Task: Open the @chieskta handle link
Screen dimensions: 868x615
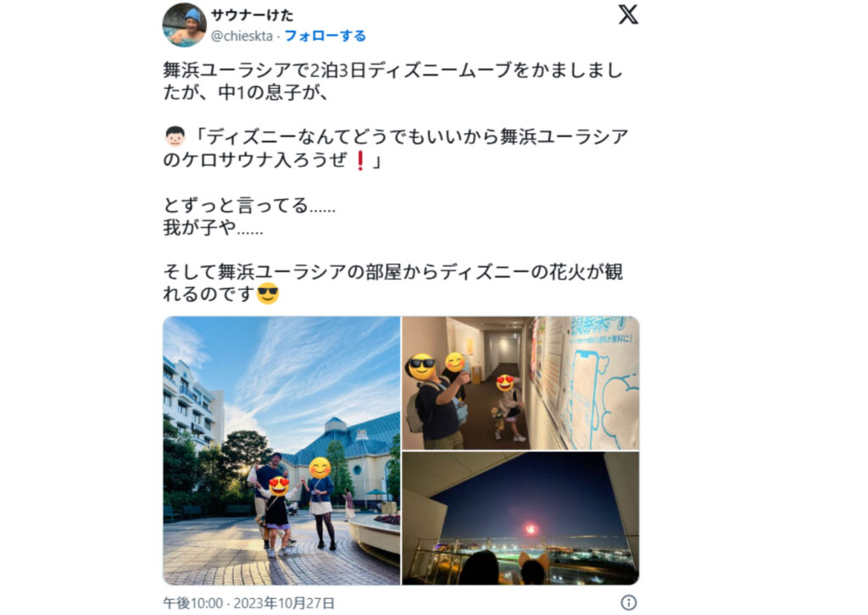Action: point(242,36)
